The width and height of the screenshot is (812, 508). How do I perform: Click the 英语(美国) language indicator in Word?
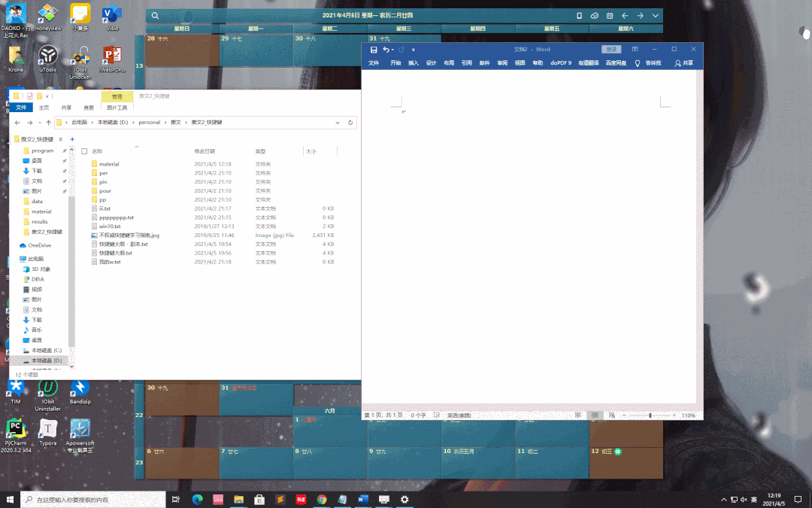[x=459, y=415]
